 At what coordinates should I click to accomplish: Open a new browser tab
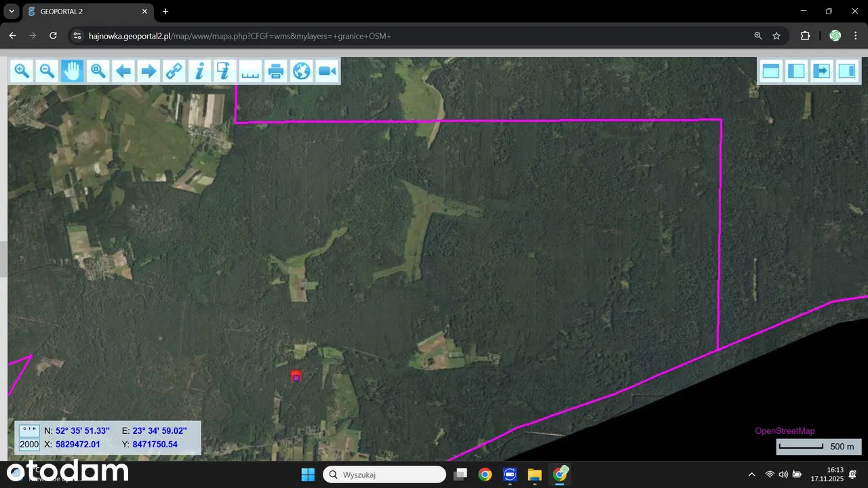165,12
